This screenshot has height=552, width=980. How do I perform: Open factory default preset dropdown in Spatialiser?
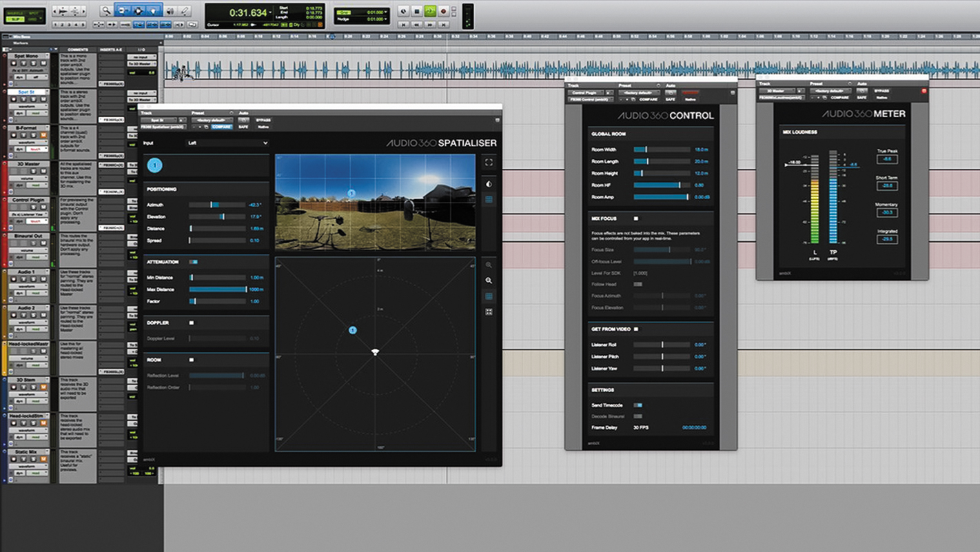pos(213,120)
